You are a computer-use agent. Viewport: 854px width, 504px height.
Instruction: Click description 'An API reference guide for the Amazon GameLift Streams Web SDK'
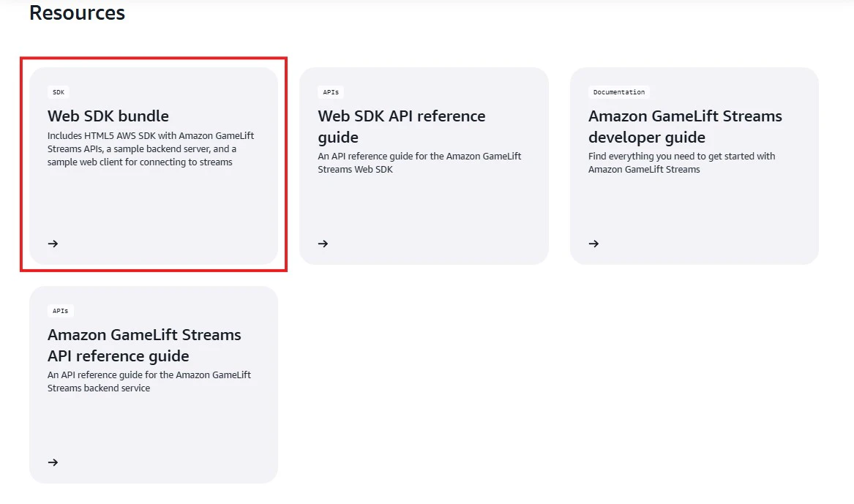point(419,162)
